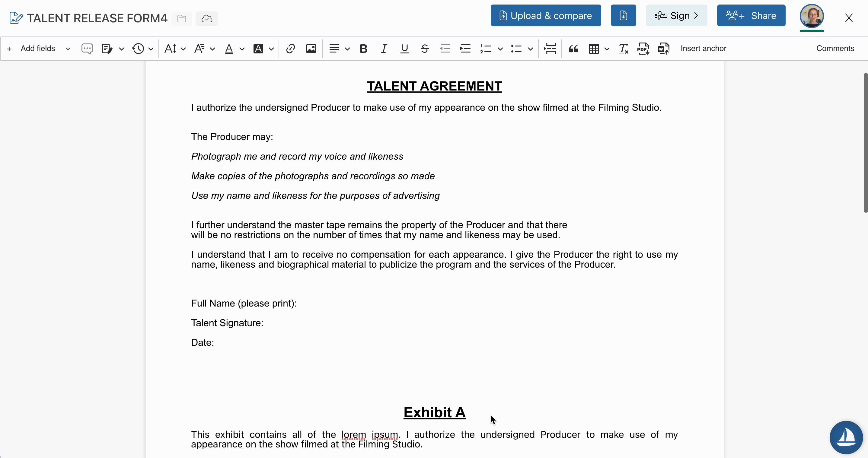This screenshot has width=868, height=458.
Task: Click the Word document import/export icon
Action: point(664,49)
